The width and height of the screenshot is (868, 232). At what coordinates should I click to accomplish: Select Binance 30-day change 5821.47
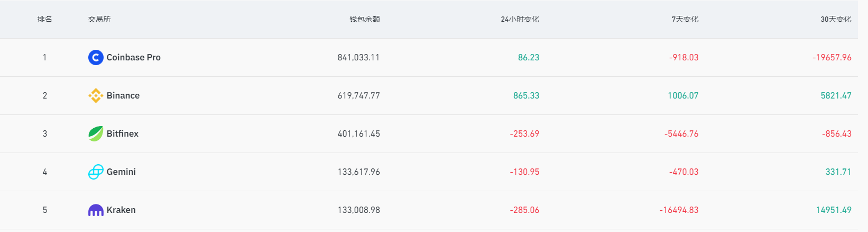pos(836,95)
